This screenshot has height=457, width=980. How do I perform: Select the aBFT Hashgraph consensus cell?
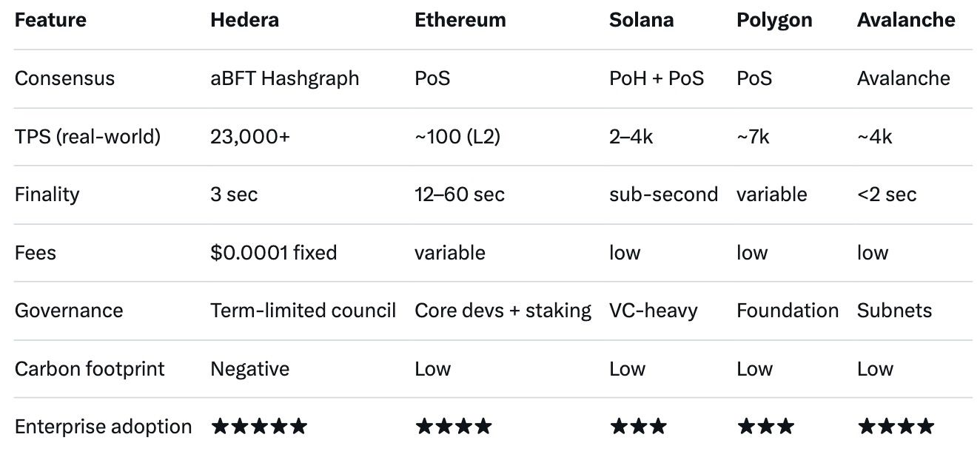click(x=284, y=78)
